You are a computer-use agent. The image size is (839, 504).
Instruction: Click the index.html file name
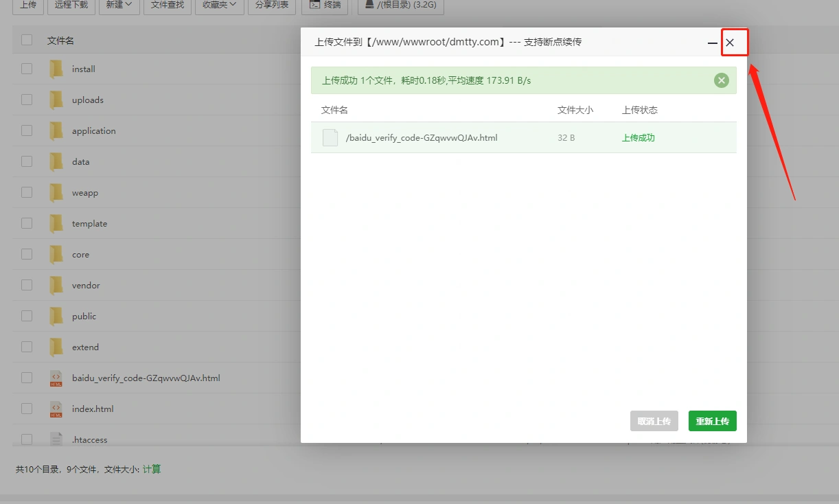coord(93,409)
